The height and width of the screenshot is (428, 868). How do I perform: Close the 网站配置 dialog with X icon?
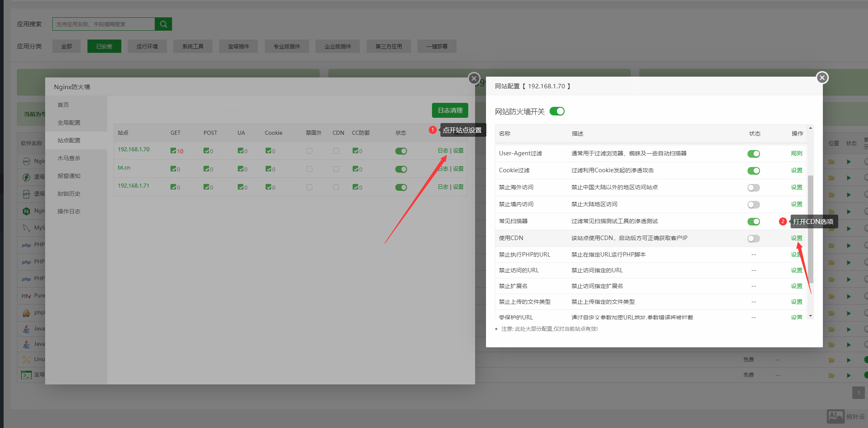pos(822,77)
